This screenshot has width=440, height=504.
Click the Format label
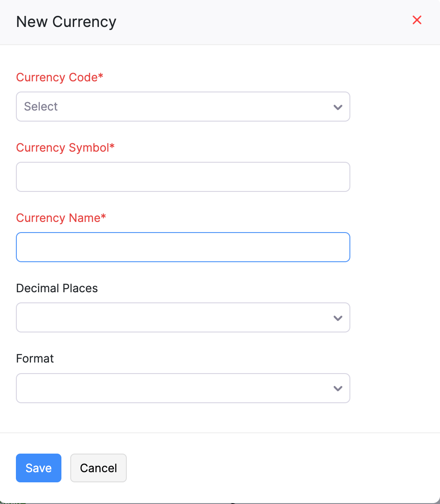35,359
